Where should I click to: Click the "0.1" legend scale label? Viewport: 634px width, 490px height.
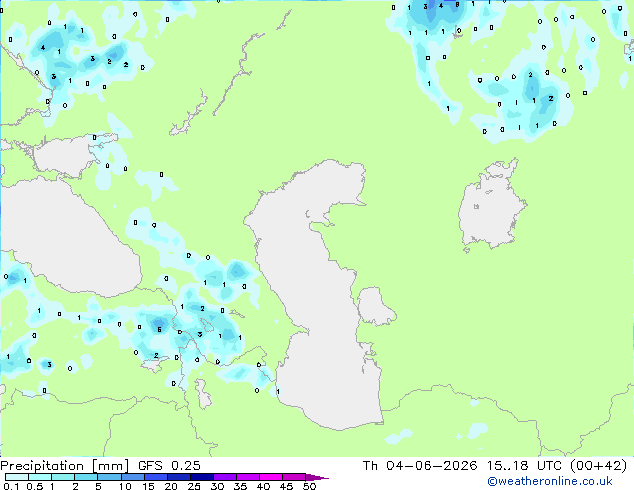[x=11, y=486]
